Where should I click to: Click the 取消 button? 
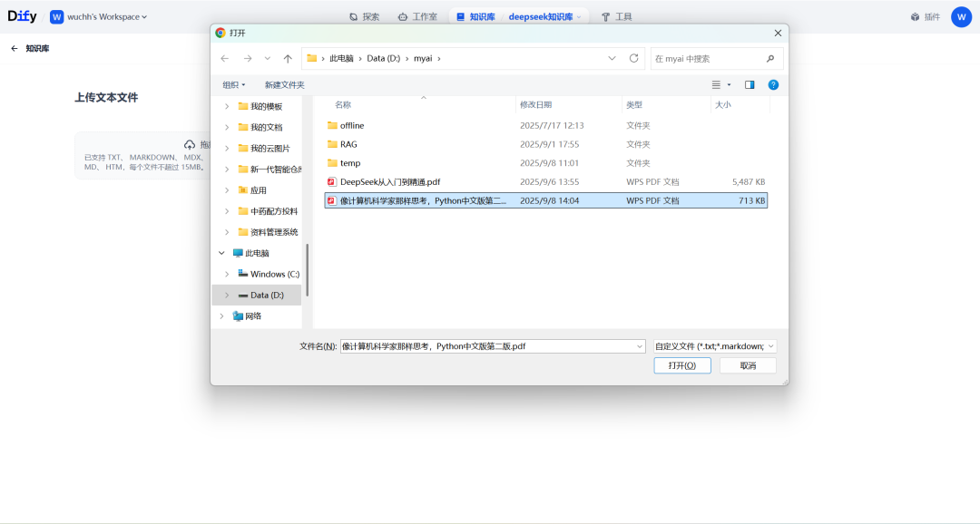[x=748, y=365]
